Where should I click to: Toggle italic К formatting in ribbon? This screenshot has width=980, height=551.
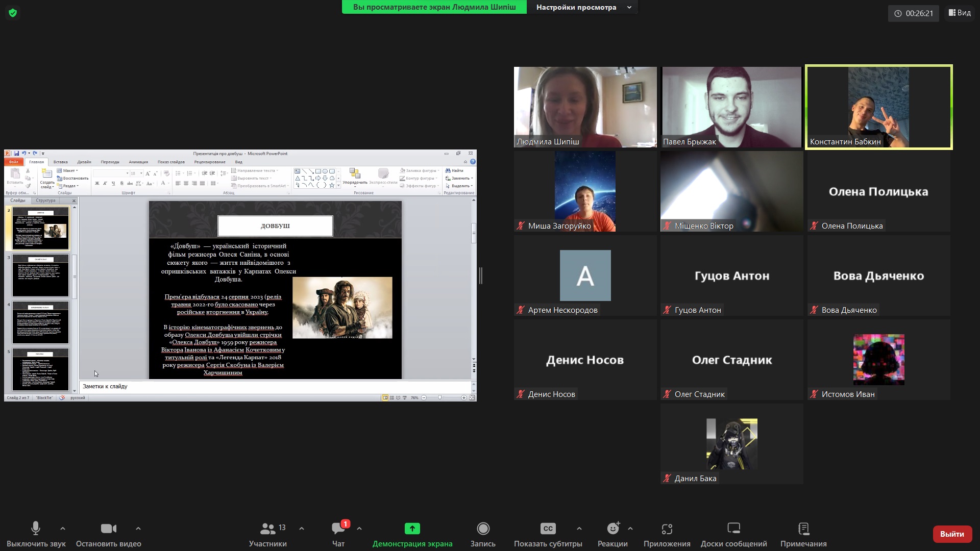click(x=105, y=183)
